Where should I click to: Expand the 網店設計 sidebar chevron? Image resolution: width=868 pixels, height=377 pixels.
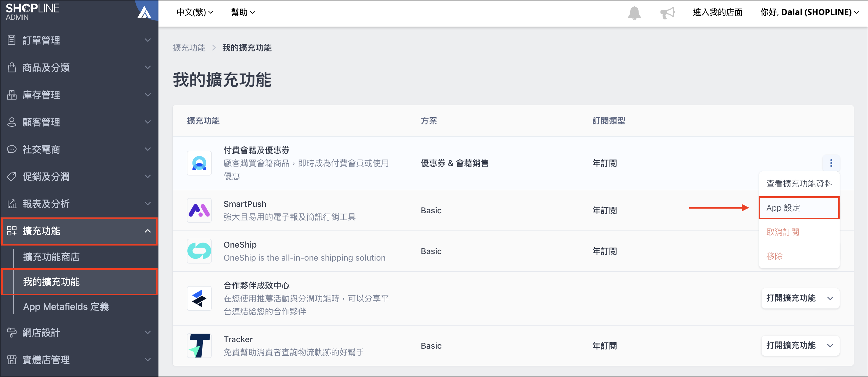click(148, 333)
